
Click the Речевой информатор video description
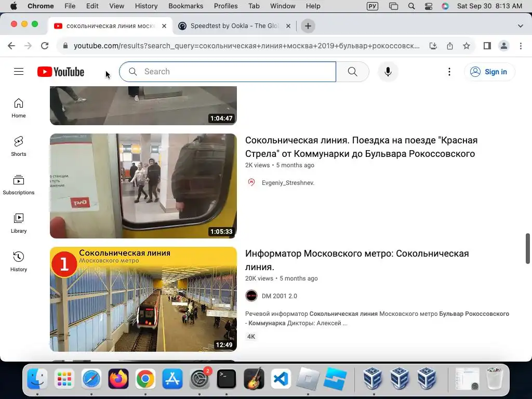pos(377,318)
